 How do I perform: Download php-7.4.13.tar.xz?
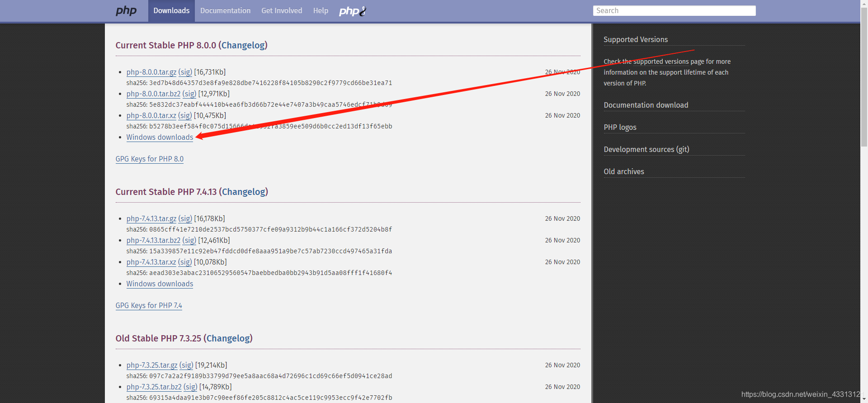[x=151, y=262]
